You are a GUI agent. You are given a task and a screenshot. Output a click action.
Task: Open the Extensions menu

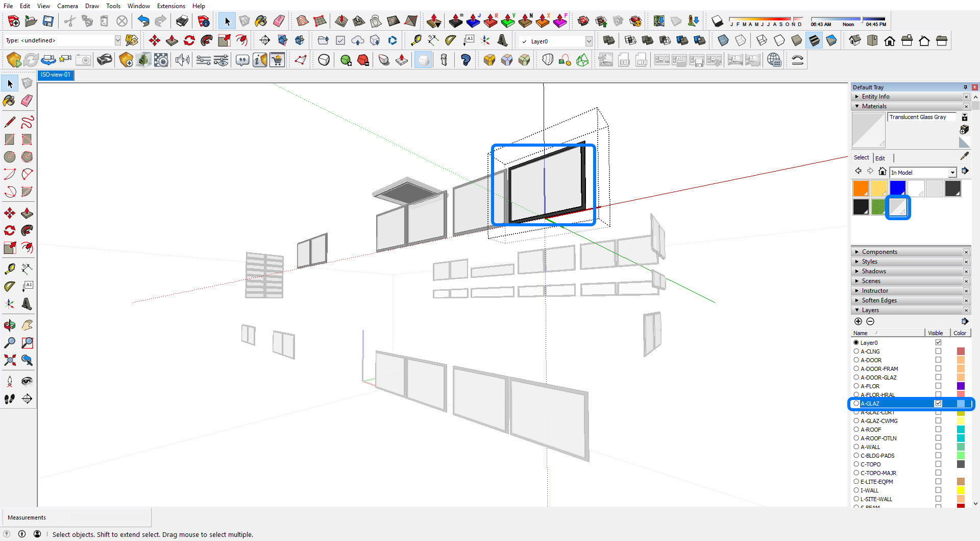[171, 6]
